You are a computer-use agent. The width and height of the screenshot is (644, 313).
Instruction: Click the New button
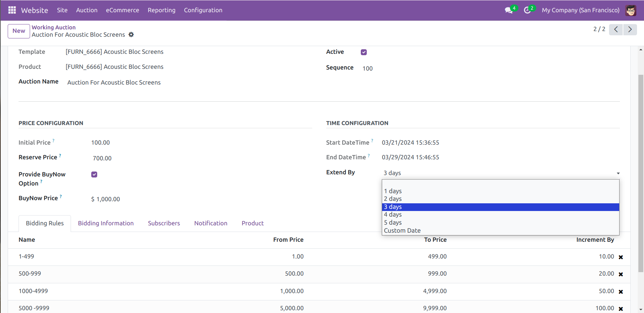click(x=19, y=31)
